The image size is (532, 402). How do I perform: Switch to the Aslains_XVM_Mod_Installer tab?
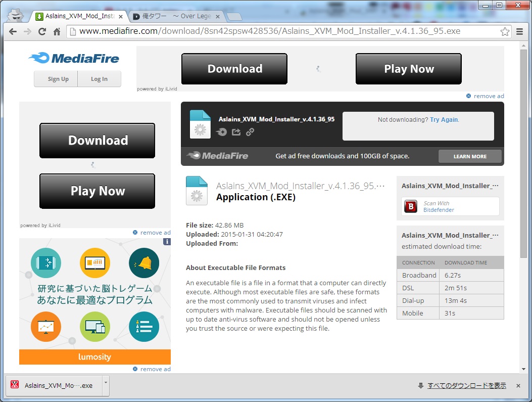click(80, 16)
